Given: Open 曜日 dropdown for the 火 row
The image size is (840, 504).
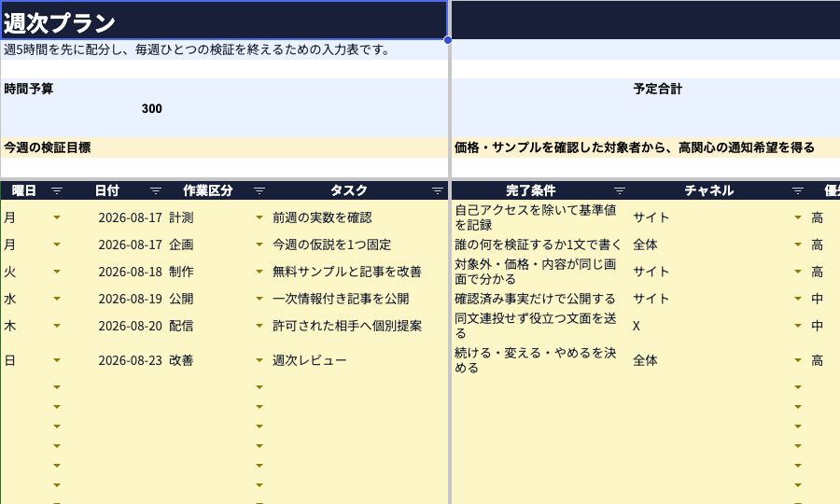Looking at the screenshot, I should [57, 272].
